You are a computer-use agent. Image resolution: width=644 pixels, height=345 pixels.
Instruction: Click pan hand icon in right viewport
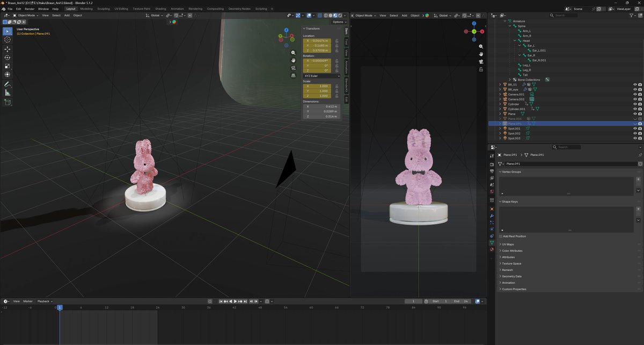[x=481, y=54]
